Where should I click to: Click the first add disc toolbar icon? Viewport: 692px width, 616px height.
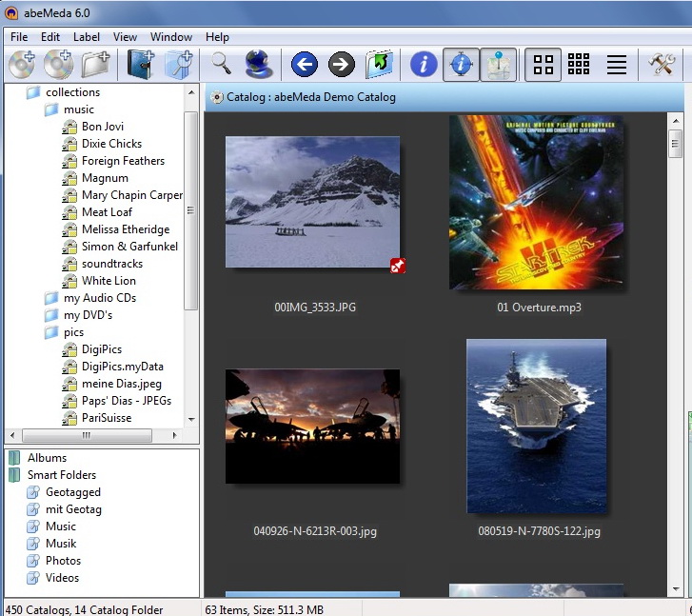pyautogui.click(x=22, y=65)
